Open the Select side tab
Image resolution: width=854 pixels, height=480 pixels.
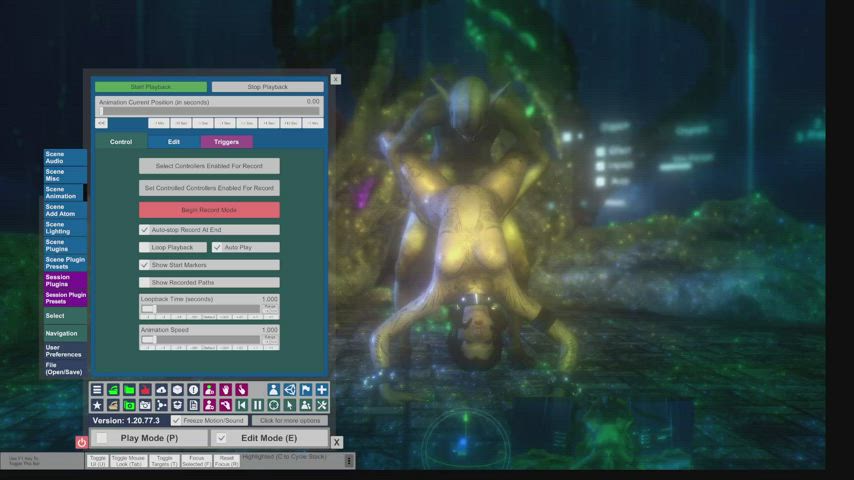click(x=65, y=316)
